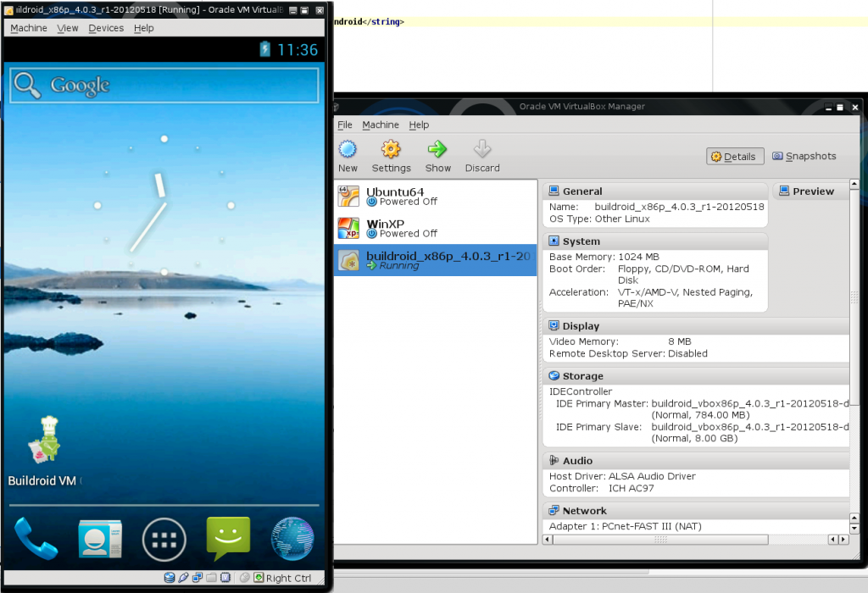
Task: Tap the Android battery status icon
Action: coord(264,49)
